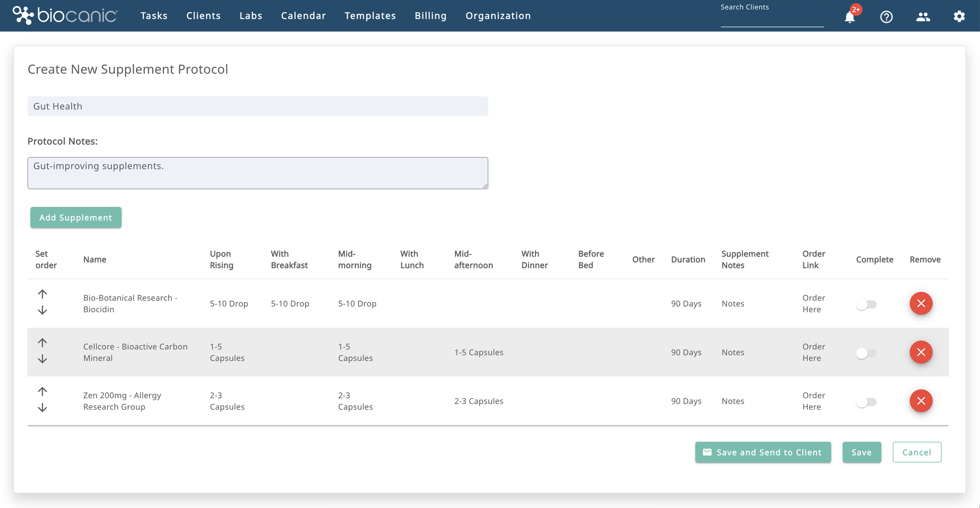Remove the Biocidin supplement row
980x508 pixels.
[921, 303]
